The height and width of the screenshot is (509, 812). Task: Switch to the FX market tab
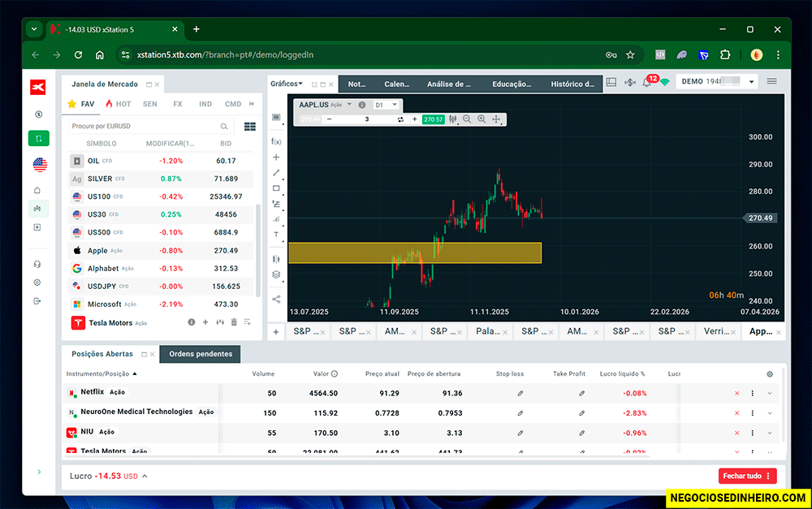178,104
